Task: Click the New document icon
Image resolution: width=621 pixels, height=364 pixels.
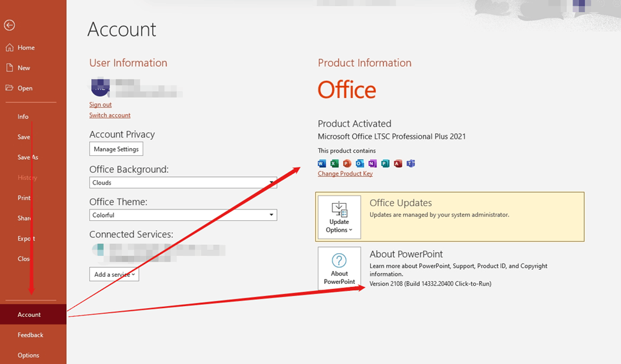Action: pyautogui.click(x=10, y=67)
